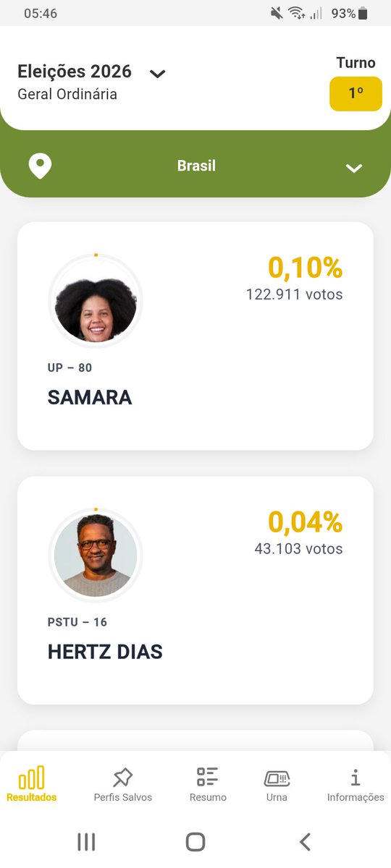Open the SAMARA candidate name

pos(90,397)
